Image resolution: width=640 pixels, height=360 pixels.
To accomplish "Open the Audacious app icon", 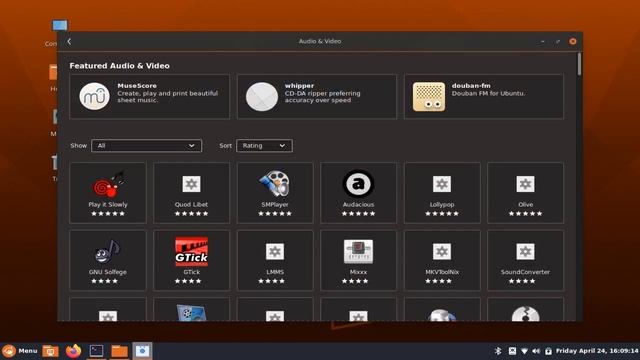I will (x=358, y=184).
